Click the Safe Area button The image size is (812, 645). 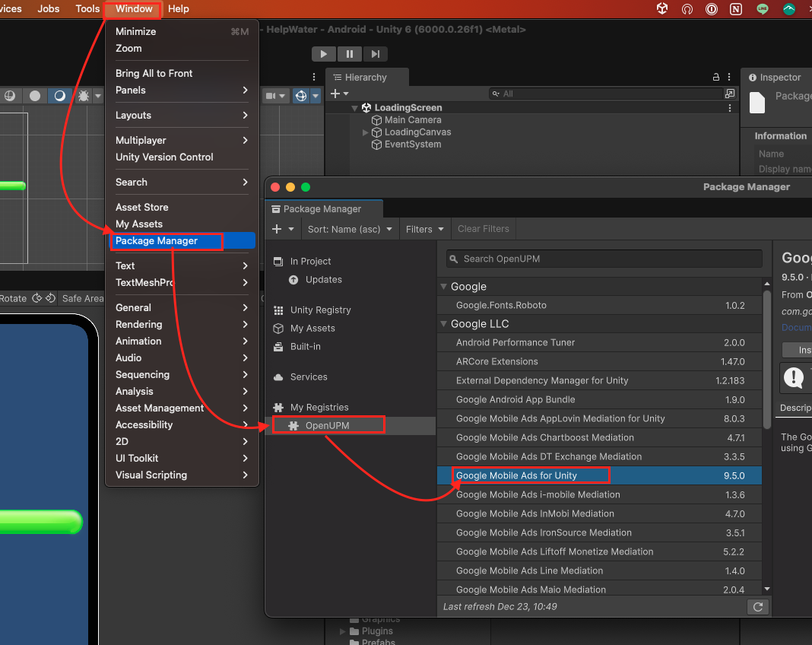click(82, 298)
